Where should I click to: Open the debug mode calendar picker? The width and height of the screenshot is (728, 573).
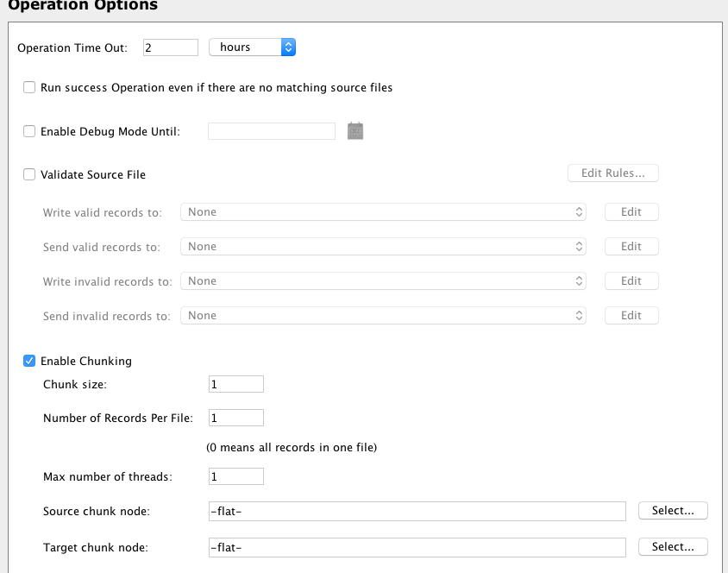(x=355, y=131)
